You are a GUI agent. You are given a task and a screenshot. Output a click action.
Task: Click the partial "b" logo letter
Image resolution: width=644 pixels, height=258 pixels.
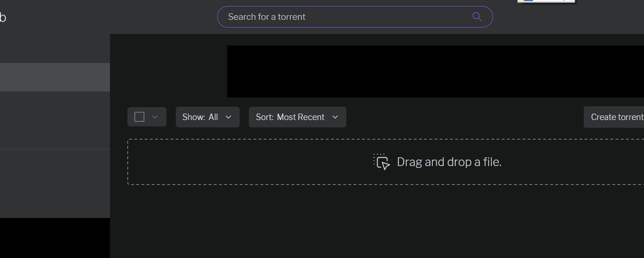3,17
